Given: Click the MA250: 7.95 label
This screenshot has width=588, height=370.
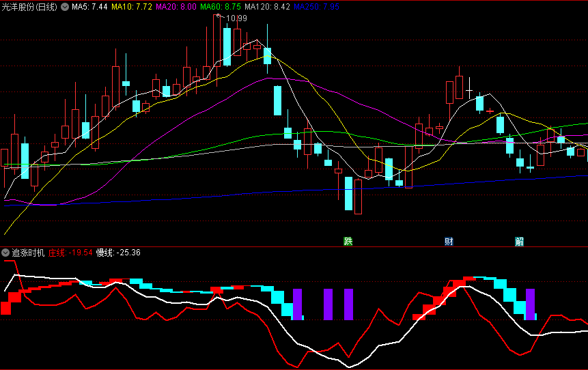Looking at the screenshot, I should [316, 7].
